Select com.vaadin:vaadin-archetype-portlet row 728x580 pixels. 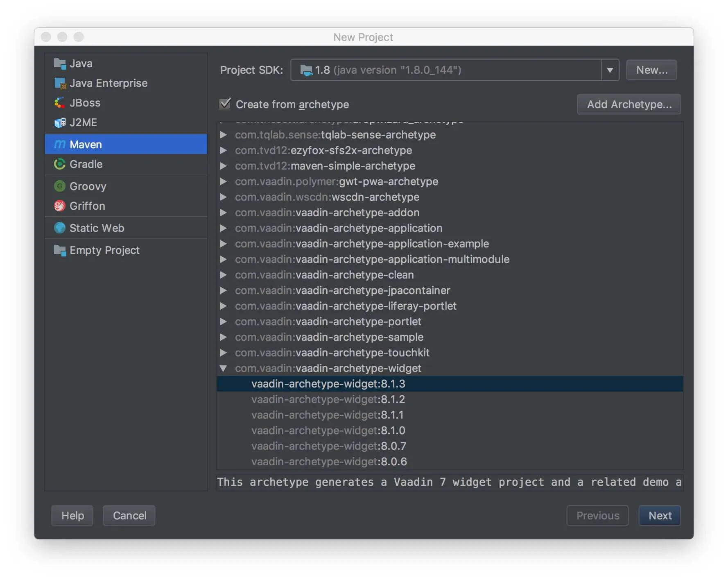point(450,322)
